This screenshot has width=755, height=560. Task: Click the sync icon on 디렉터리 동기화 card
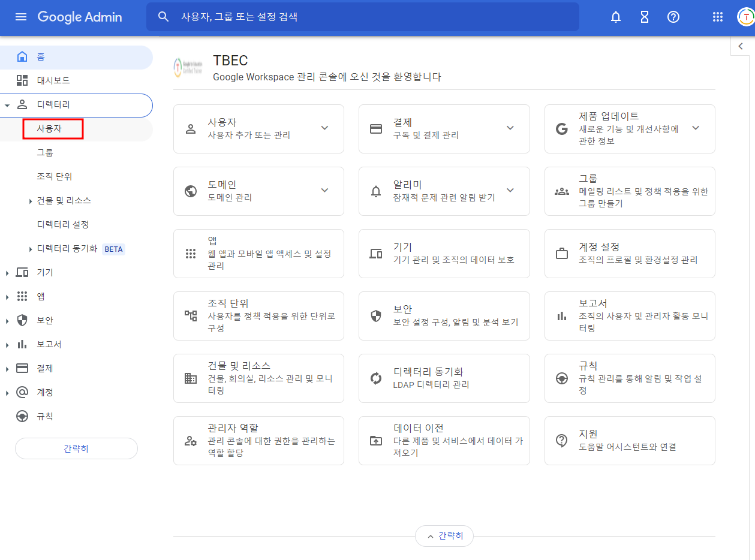[x=376, y=378]
